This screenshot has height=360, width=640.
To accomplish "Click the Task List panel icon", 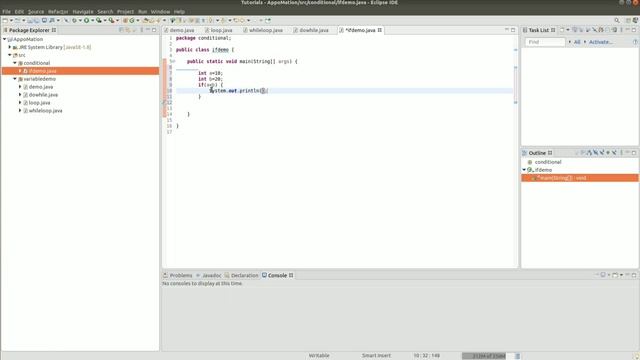I will coord(525,30).
